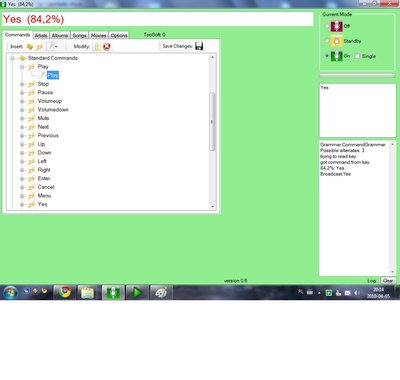Click the Clear log button

[388, 281]
